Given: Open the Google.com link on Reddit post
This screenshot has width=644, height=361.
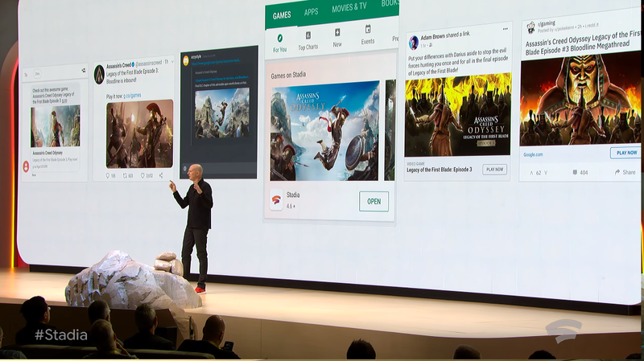Looking at the screenshot, I should (x=533, y=154).
